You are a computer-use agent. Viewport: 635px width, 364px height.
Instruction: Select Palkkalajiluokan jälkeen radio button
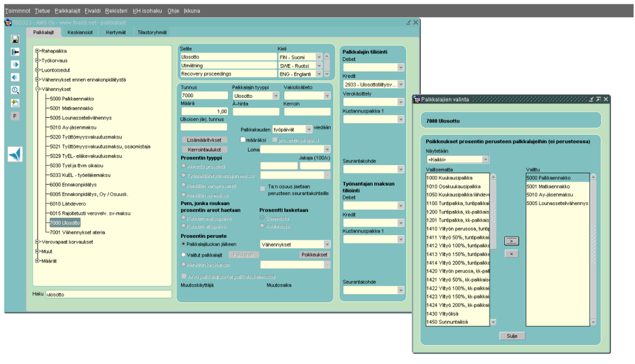[x=184, y=244]
